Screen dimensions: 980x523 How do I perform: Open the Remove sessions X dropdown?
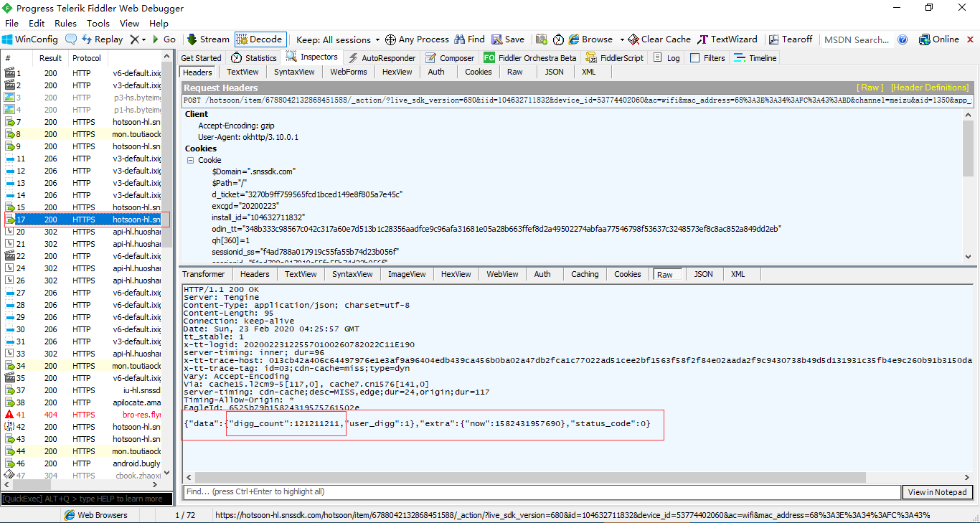(x=138, y=39)
